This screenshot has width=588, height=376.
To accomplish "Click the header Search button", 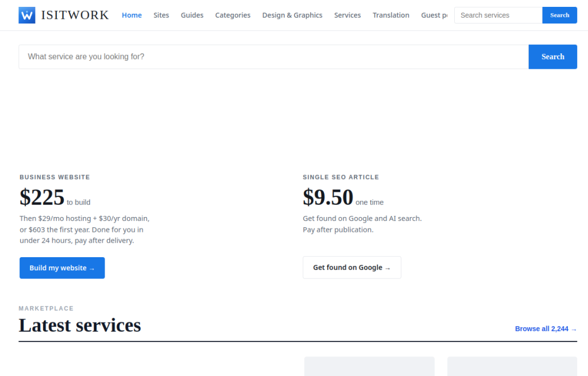I will [559, 15].
